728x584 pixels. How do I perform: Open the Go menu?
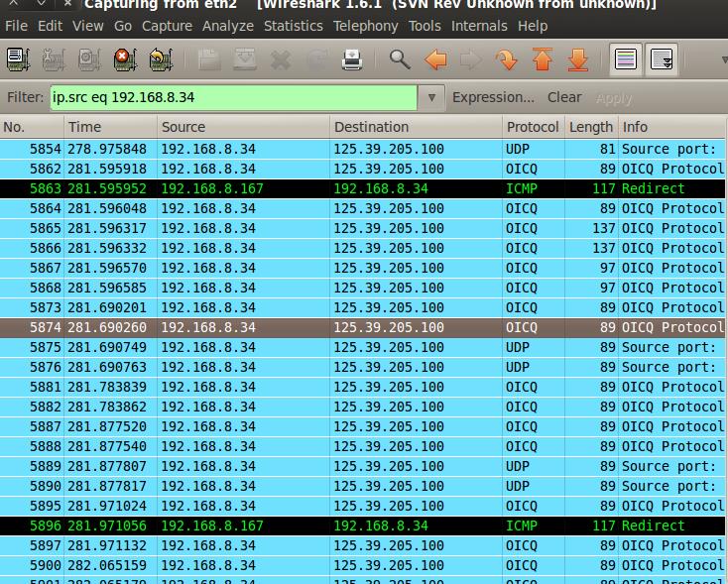123,26
